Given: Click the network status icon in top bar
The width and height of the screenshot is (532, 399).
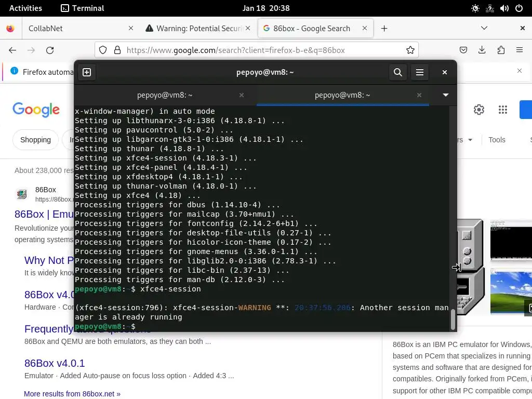Looking at the screenshot, I should pyautogui.click(x=489, y=8).
